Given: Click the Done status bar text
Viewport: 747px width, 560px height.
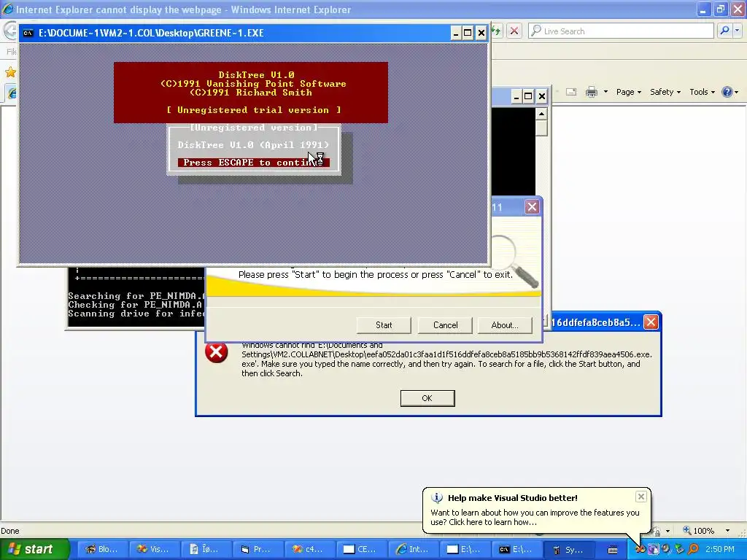Looking at the screenshot, I should click(x=10, y=531).
